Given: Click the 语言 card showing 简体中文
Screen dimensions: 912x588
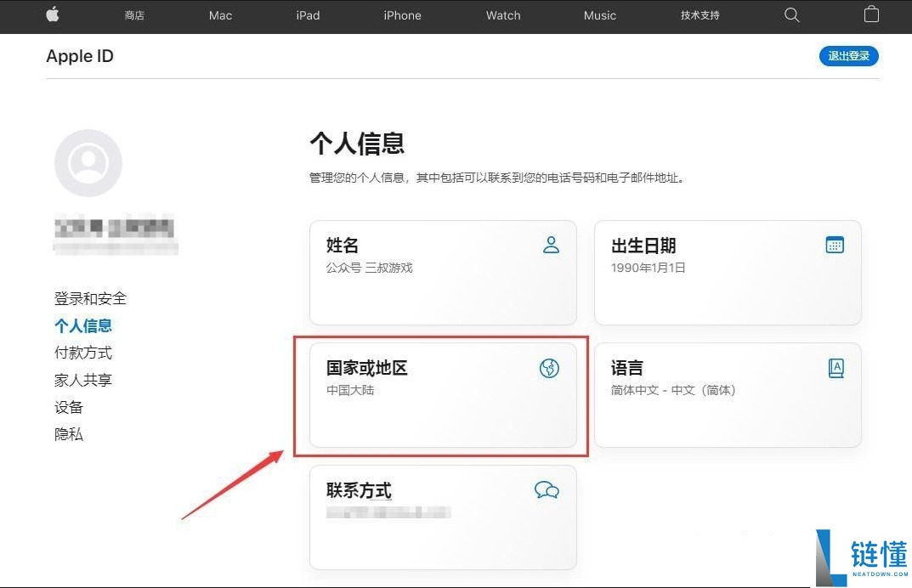Looking at the screenshot, I should click(x=728, y=395).
